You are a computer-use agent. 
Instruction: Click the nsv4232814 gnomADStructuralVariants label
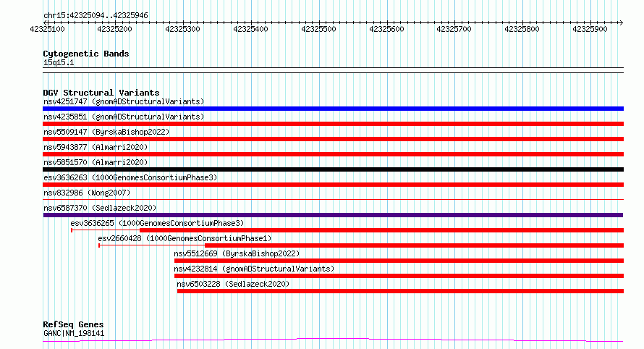click(254, 269)
